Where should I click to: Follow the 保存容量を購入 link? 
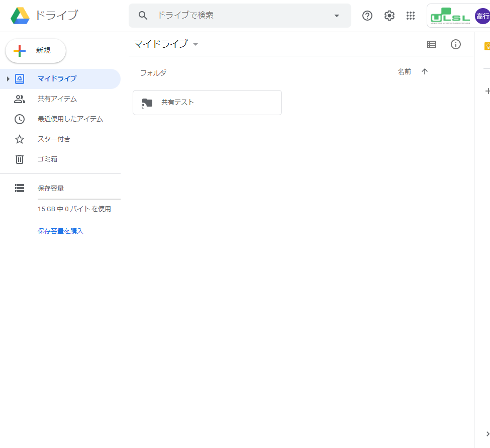tap(60, 231)
